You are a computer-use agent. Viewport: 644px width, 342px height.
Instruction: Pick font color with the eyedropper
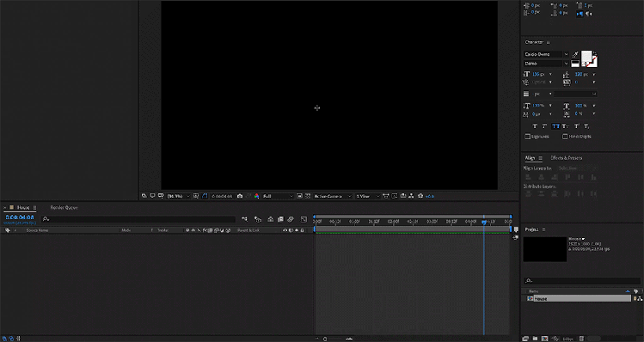[x=575, y=55]
